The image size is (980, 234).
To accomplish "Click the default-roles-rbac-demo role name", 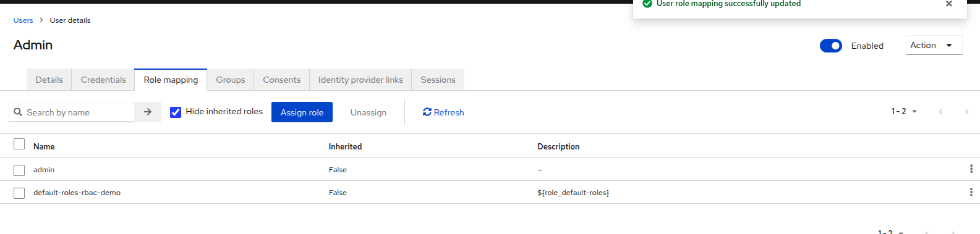I will (77, 193).
